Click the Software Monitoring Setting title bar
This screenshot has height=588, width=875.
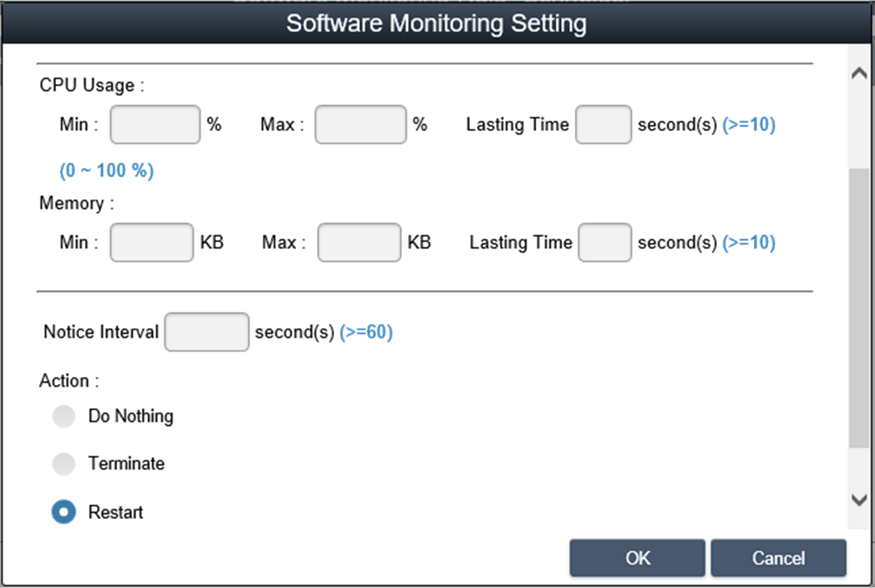[x=436, y=23]
